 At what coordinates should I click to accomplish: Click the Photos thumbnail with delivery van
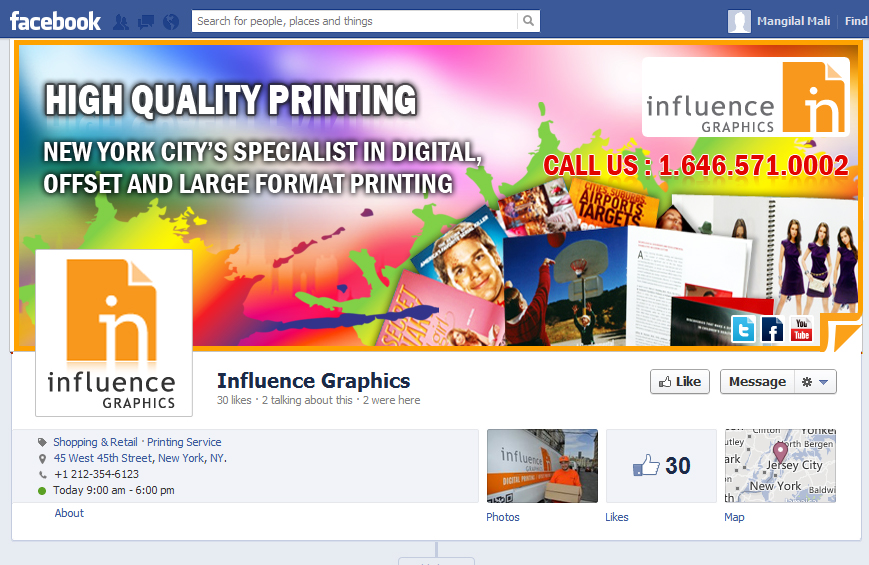point(542,466)
